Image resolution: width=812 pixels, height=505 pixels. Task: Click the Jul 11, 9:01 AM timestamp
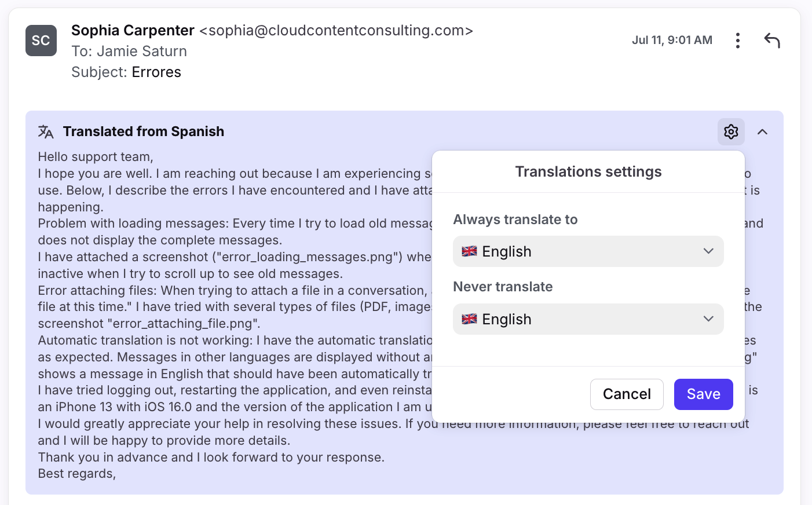(x=672, y=40)
